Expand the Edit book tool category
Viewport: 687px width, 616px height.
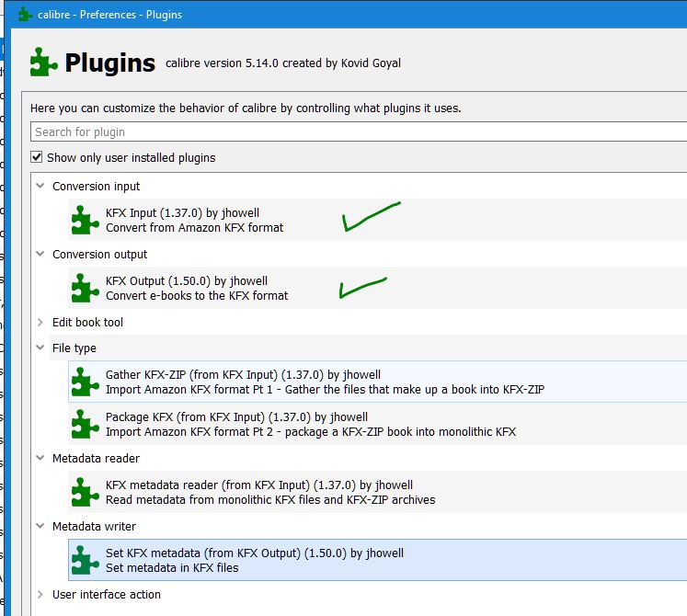(x=40, y=322)
